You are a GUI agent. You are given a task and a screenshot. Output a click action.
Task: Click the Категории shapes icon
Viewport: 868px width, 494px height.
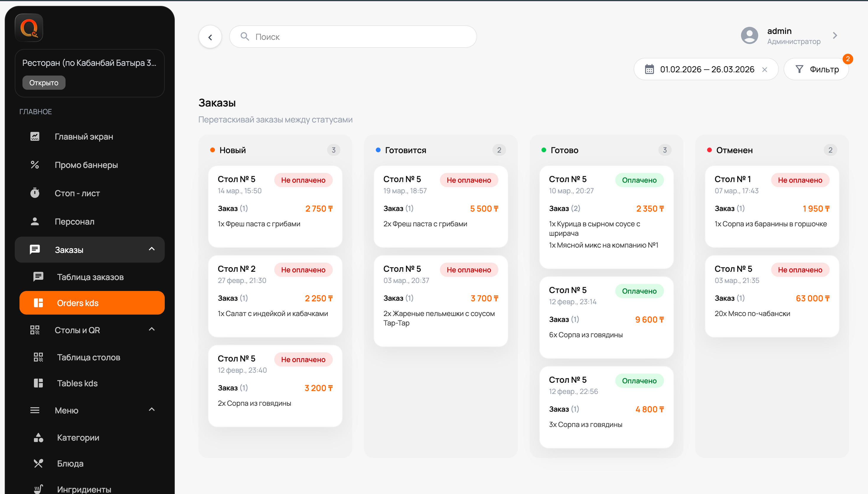tap(38, 437)
